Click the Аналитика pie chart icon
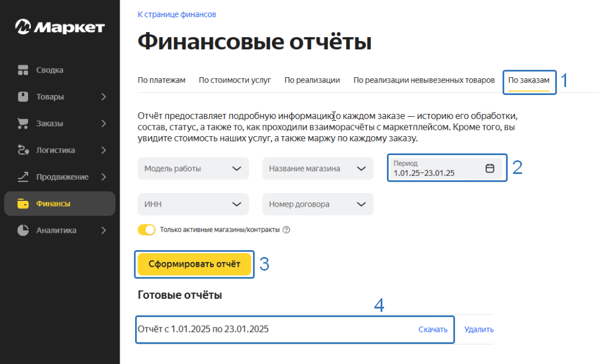609x364 pixels. [x=23, y=231]
